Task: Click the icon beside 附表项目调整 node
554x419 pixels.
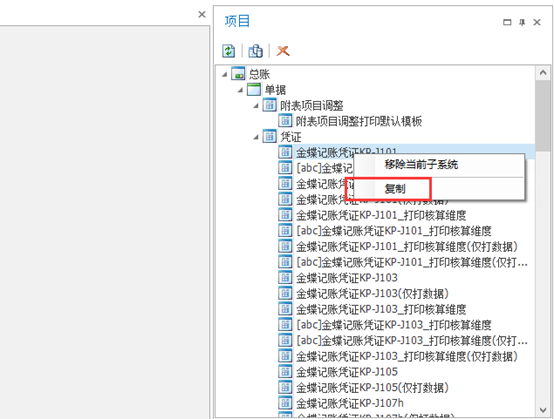Action: point(269,105)
